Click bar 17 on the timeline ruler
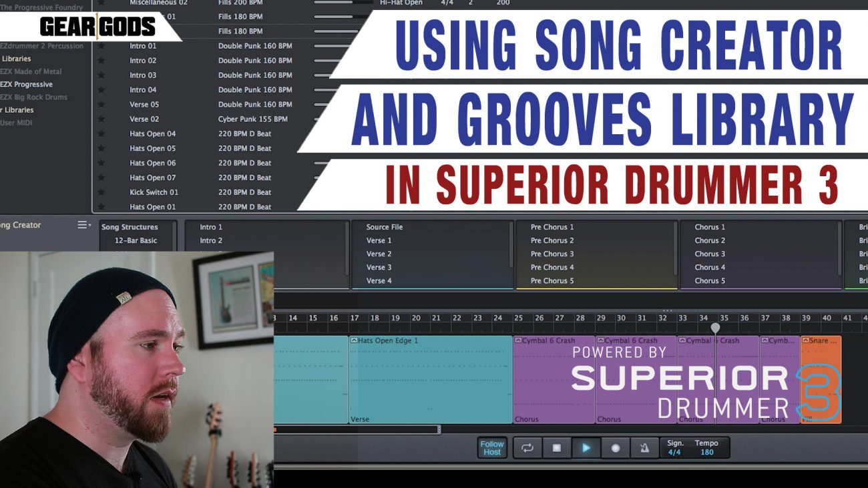This screenshot has width=868, height=488. point(355,318)
